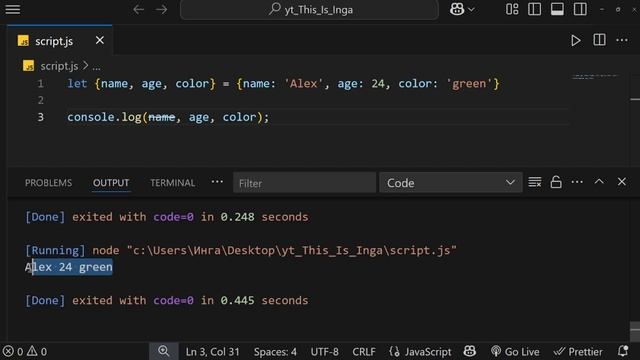Click the 'Alex 24 green' output line
Screen dimensions: 640x360
click(69, 267)
